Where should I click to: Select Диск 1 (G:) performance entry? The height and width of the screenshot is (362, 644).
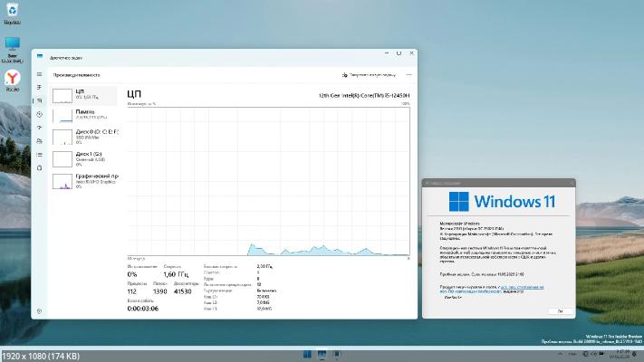coord(84,158)
